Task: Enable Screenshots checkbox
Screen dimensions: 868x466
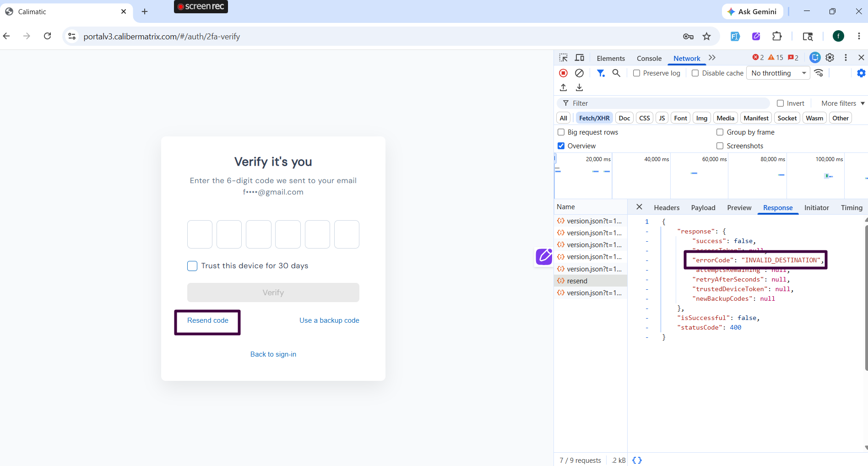Action: [x=720, y=146]
